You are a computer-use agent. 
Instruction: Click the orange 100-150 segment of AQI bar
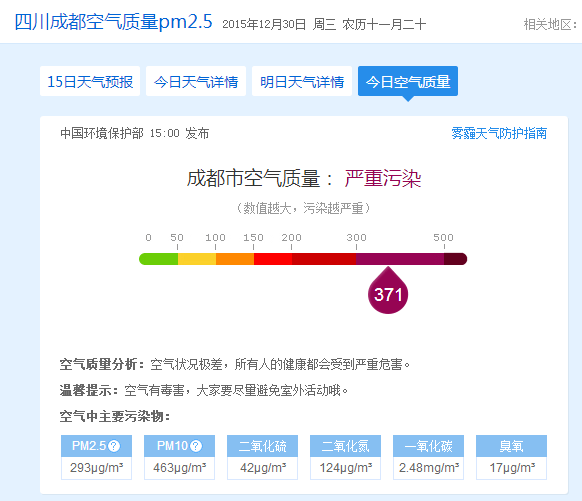tap(235, 259)
